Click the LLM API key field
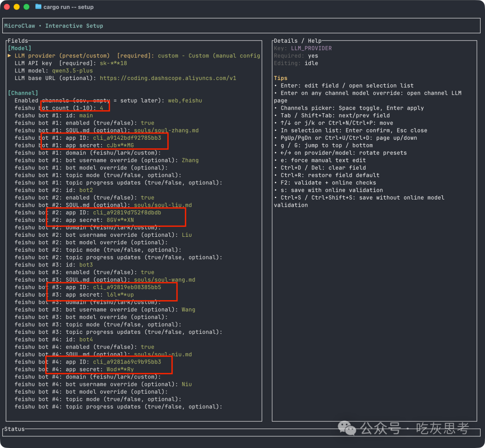Viewport: 485px width, 448px height. tap(71, 63)
